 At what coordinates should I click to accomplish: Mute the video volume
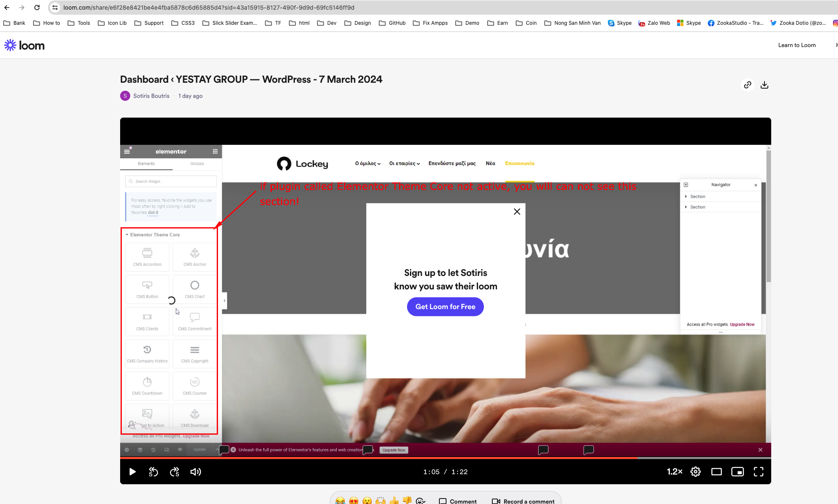(196, 472)
